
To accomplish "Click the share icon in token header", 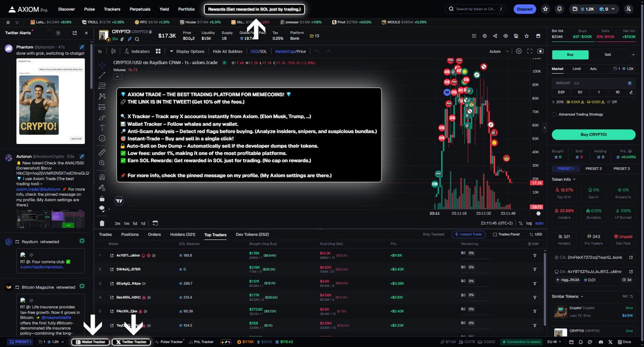I will pyautogui.click(x=494, y=36).
